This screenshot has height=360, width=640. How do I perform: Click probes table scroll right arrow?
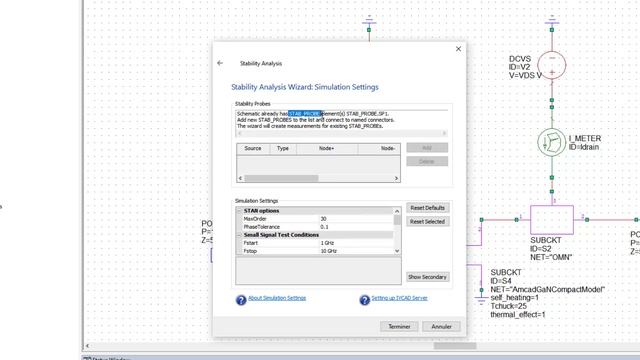click(x=396, y=178)
